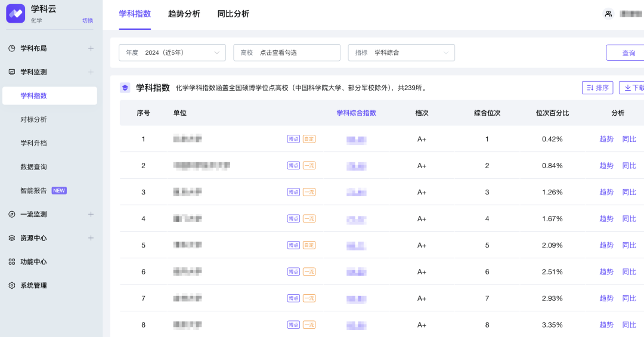Click the 学科综合指数 column header

[x=356, y=113]
